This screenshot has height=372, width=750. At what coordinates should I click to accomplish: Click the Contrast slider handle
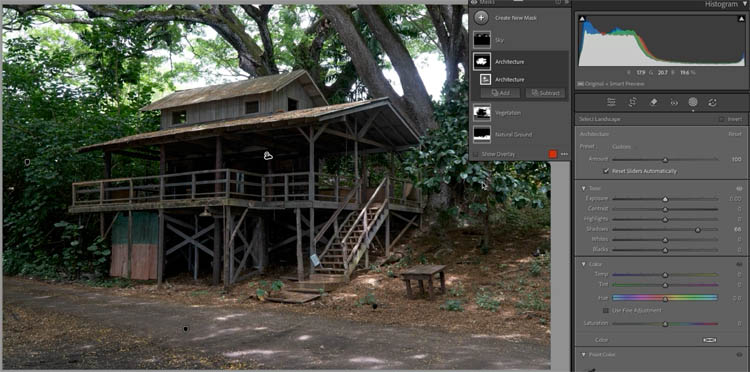click(x=665, y=209)
